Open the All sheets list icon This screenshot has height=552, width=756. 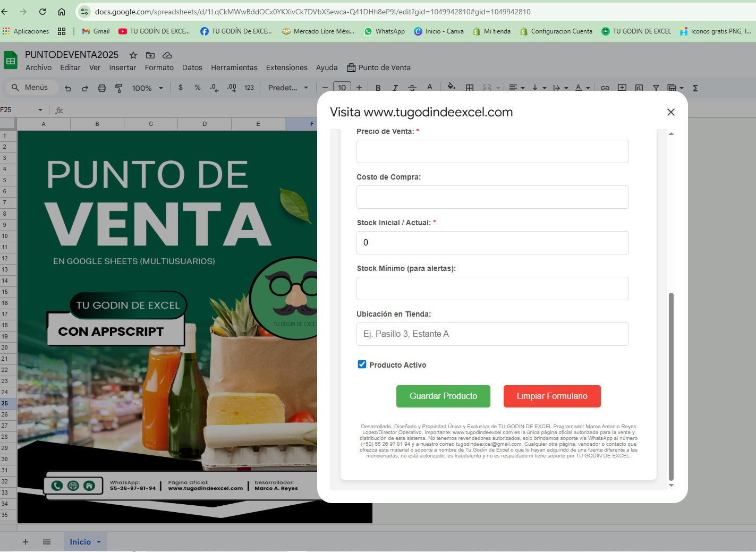point(47,542)
